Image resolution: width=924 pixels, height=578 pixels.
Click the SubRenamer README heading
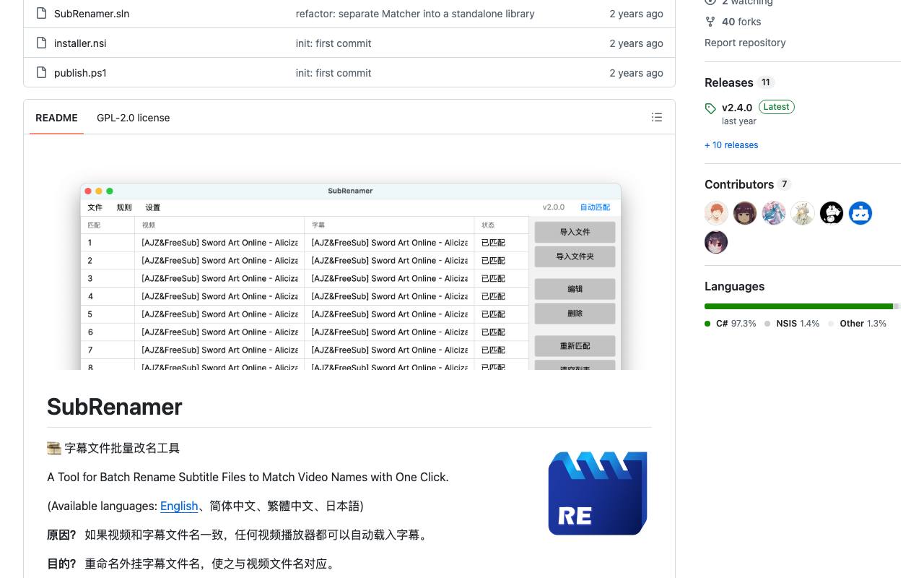click(115, 407)
